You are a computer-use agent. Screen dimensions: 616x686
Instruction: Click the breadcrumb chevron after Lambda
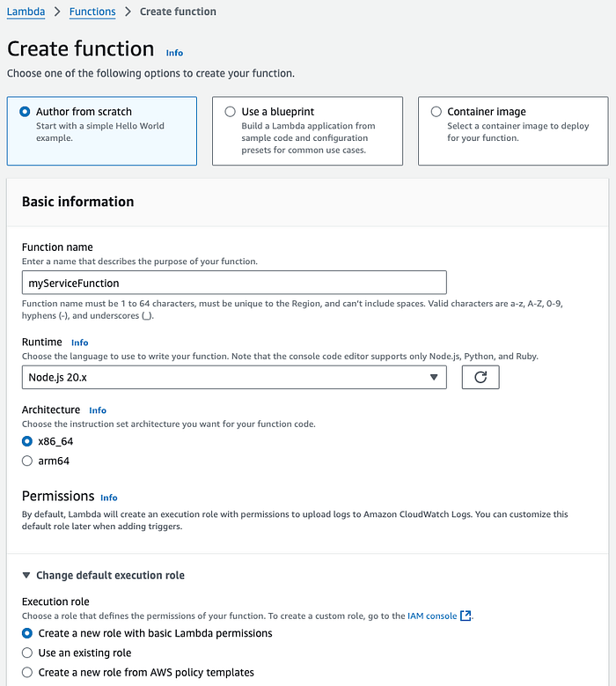[57, 11]
